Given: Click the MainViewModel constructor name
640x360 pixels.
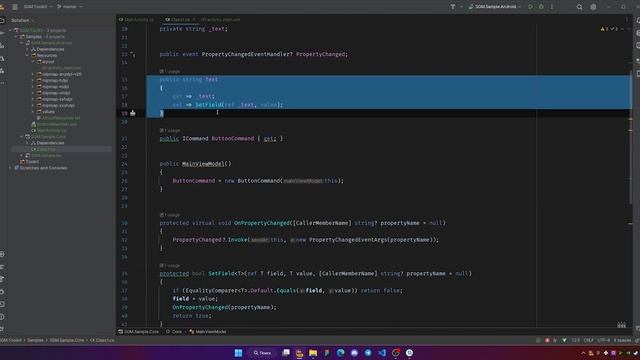Looking at the screenshot, I should click(203, 164).
